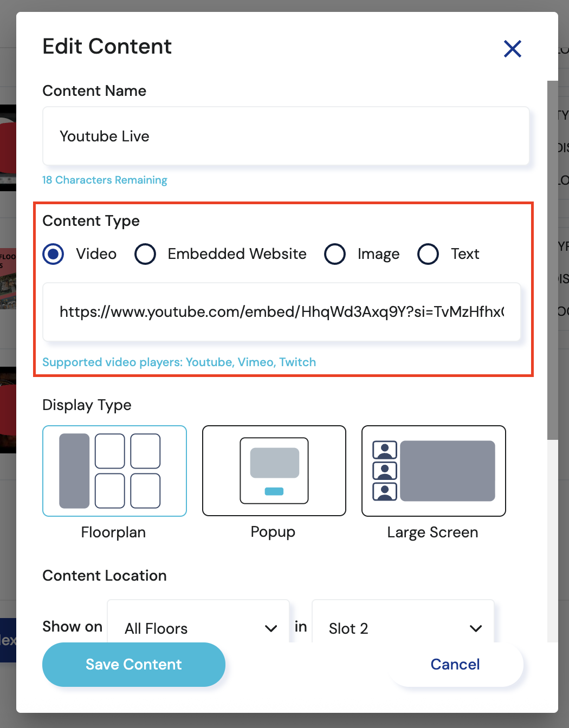Click into the YouTube embed URL field
569x728 pixels.
281,312
